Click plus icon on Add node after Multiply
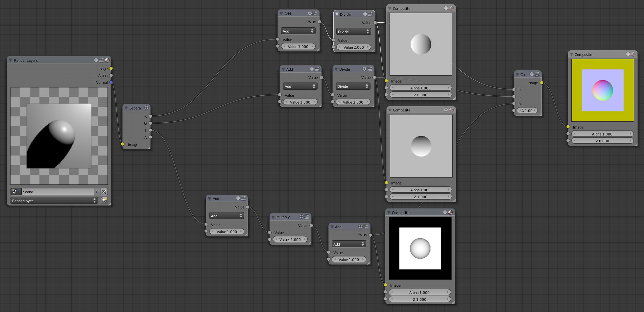 click(360, 227)
